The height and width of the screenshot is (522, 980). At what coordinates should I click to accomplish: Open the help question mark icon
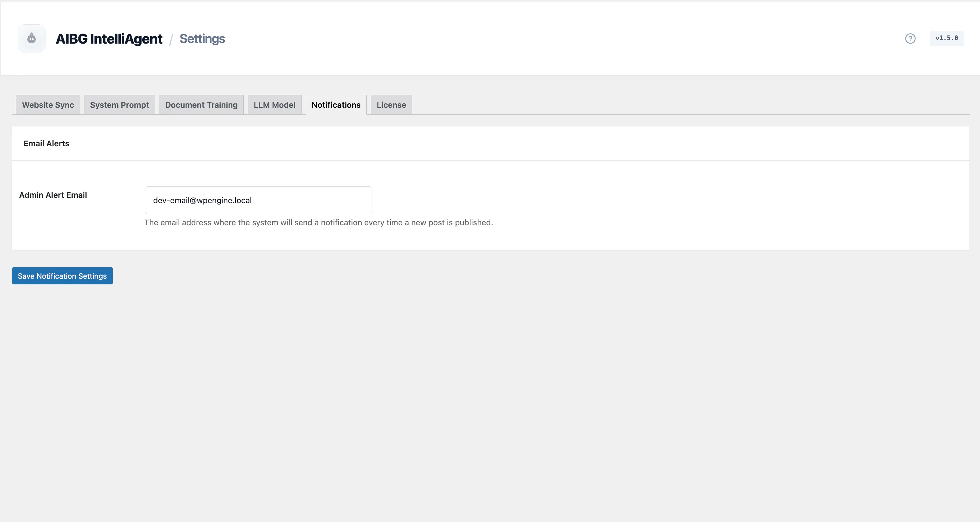[x=910, y=39]
